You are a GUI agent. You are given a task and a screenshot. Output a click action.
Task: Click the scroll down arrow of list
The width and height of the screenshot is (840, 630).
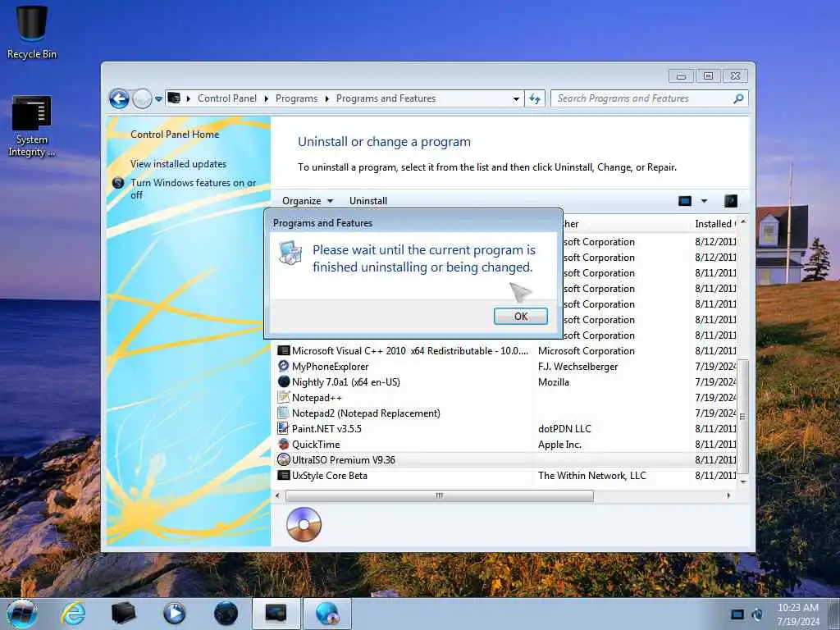click(x=743, y=482)
